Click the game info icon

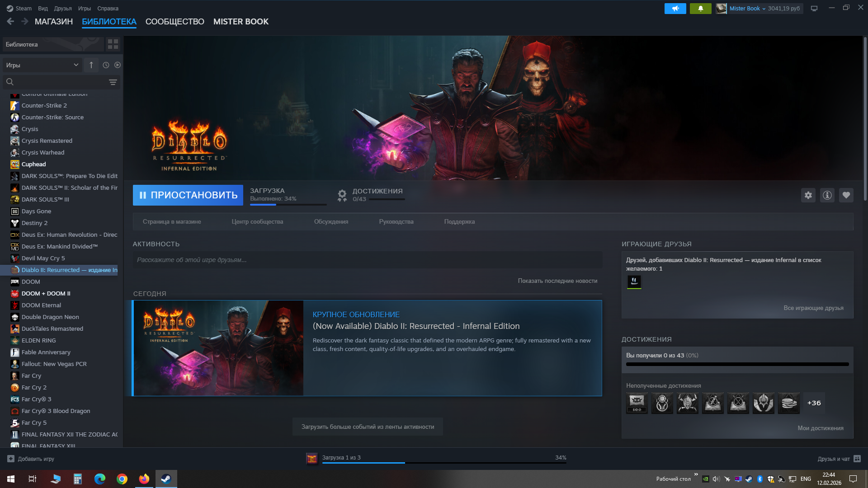pos(827,195)
